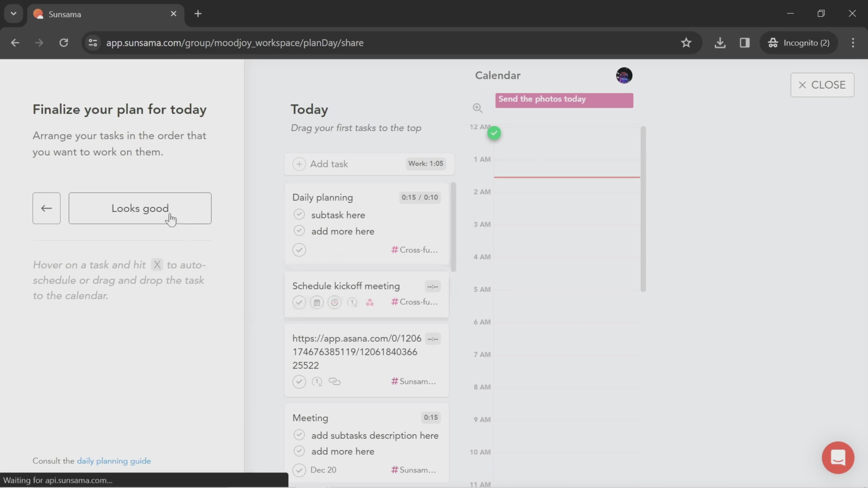Toggle the subtask checkbox for add more here
Screen dimensions: 868x488
click(x=299, y=231)
